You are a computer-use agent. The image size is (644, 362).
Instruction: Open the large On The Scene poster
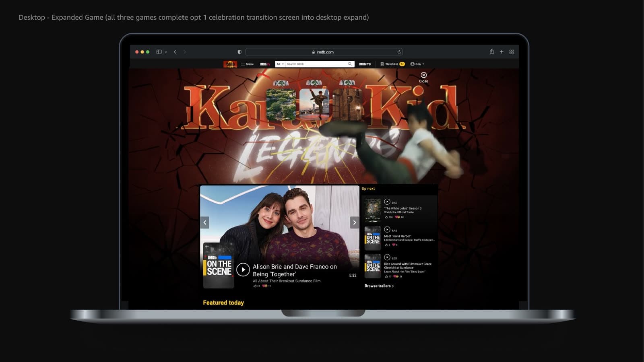(219, 265)
